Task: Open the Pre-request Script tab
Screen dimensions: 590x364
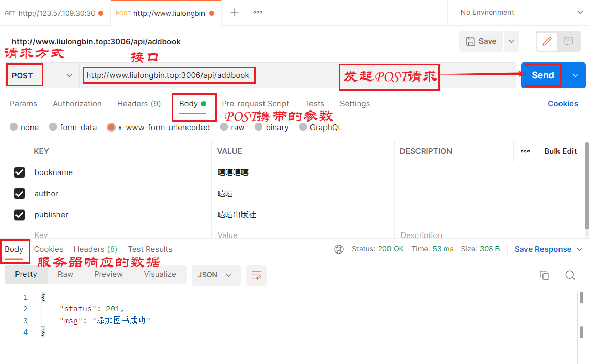Action: pos(255,104)
